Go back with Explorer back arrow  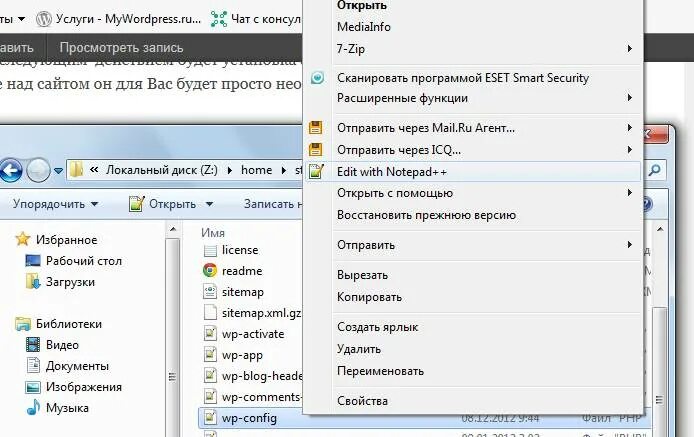pos(10,170)
